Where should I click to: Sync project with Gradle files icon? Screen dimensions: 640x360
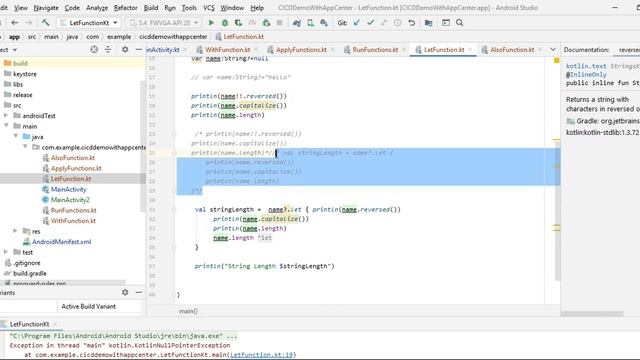297,23
